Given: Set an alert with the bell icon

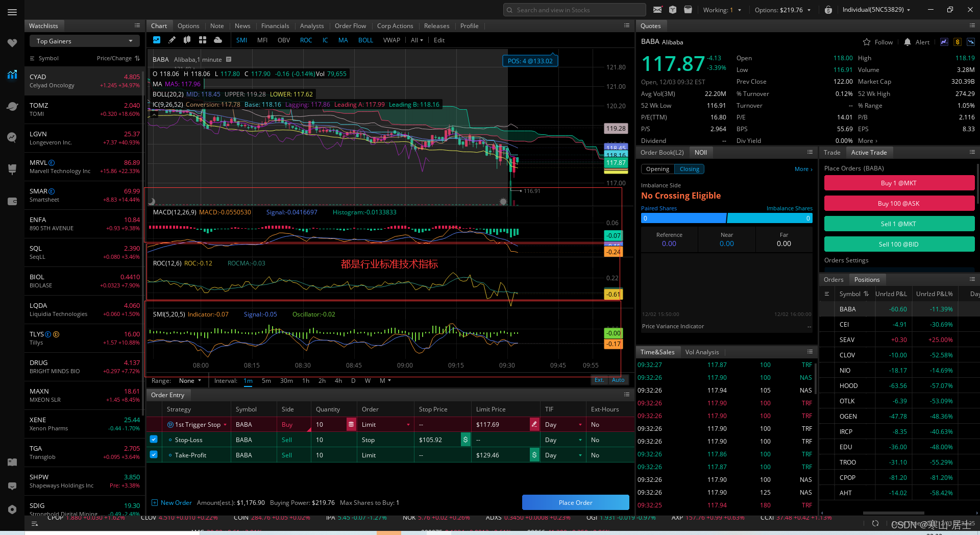Looking at the screenshot, I should [x=908, y=42].
